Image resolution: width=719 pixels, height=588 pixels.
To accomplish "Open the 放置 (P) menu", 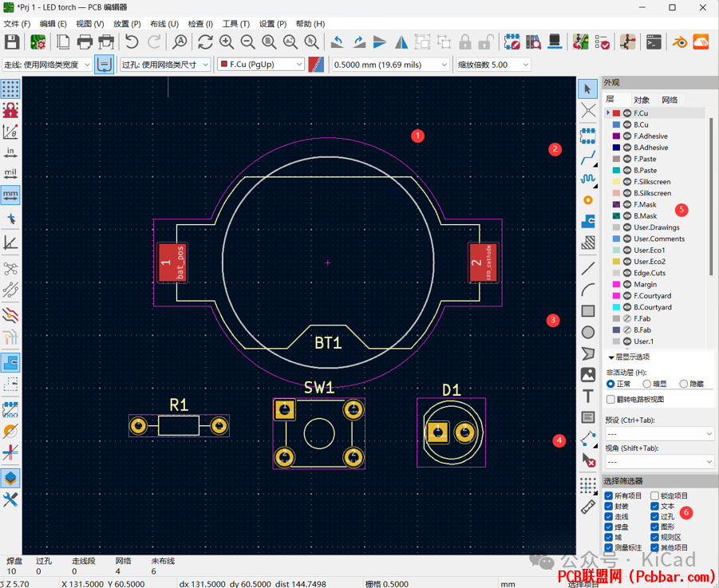I will pos(127,24).
